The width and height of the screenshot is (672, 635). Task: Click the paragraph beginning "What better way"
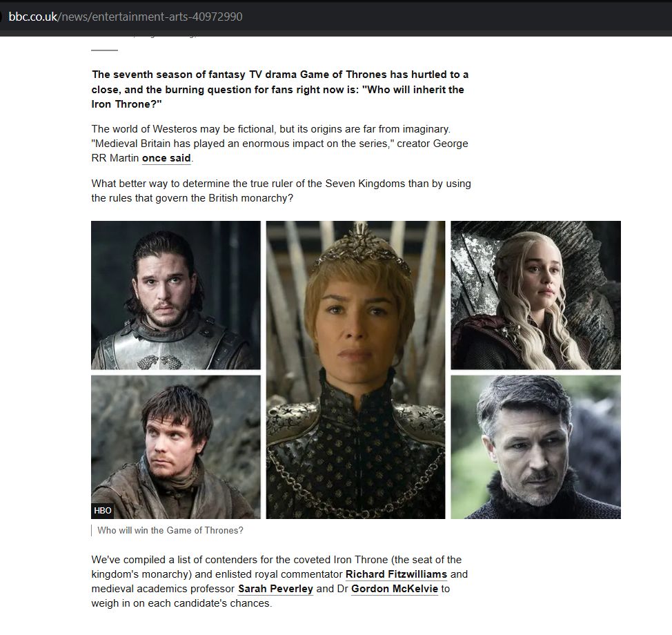pyautogui.click(x=281, y=190)
